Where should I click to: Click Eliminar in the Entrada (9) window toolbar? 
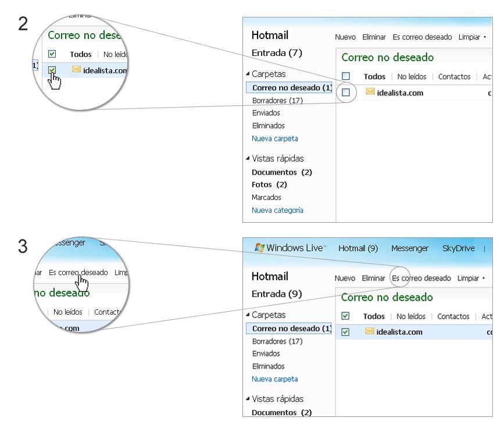click(373, 278)
